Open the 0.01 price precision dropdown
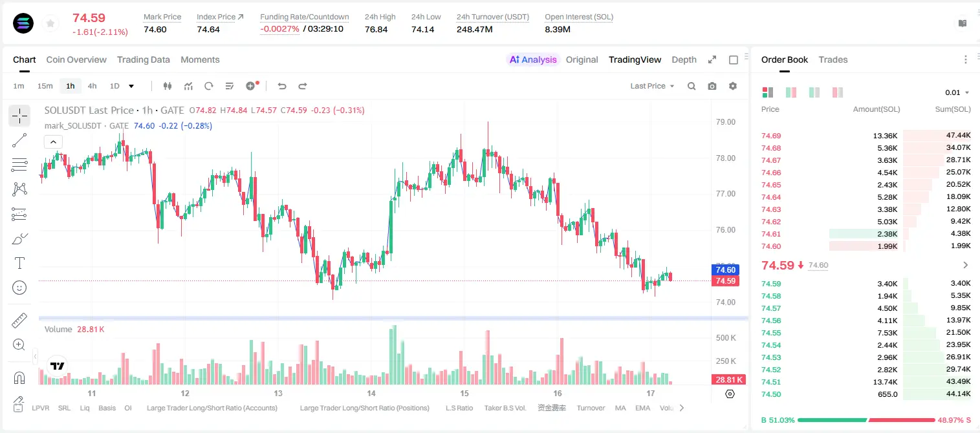Image resolution: width=980 pixels, height=433 pixels. point(957,92)
